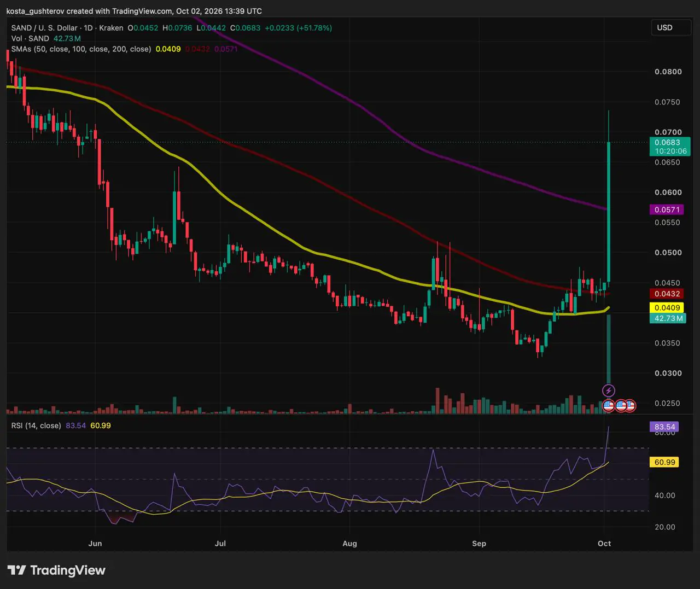Click the "kosta_gushterov created with TradingView.com" header text
The image size is (700, 589).
coord(90,11)
